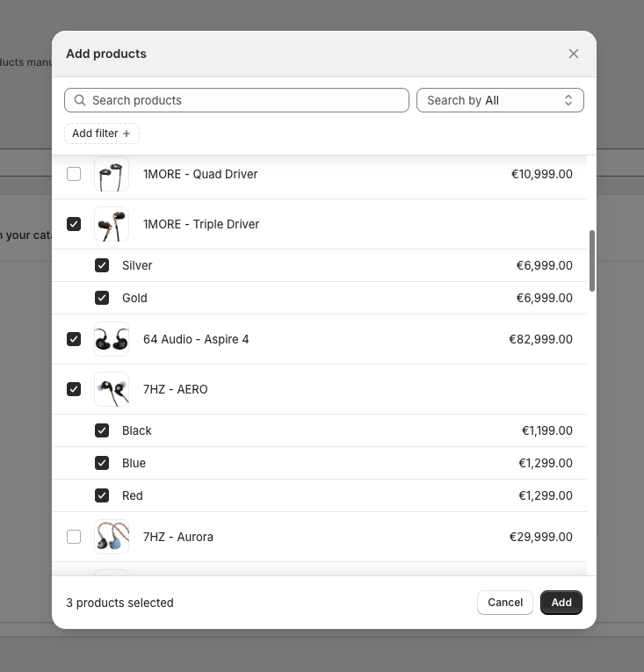This screenshot has height=672, width=644.
Task: Click the Add button to confirm
Action: pos(561,603)
